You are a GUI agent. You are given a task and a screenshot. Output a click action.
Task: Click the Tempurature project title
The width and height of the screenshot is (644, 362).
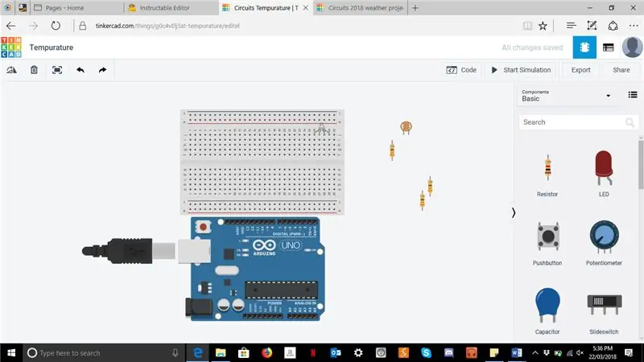point(52,47)
